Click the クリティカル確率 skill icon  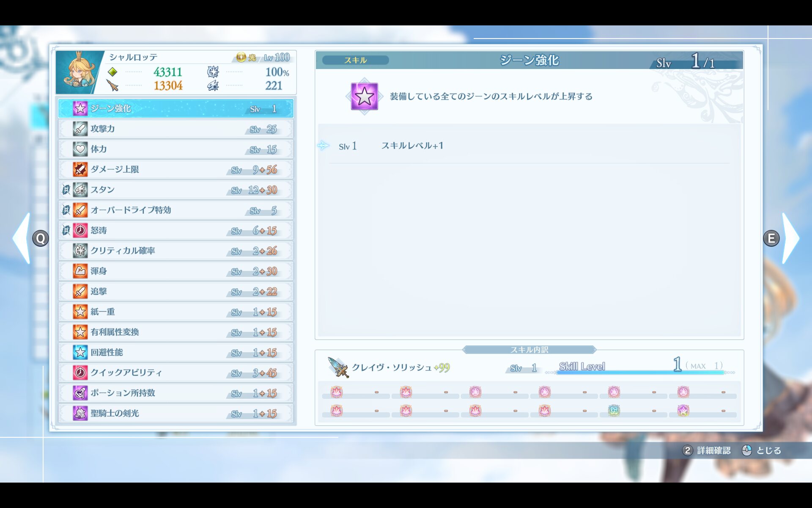pos(80,251)
